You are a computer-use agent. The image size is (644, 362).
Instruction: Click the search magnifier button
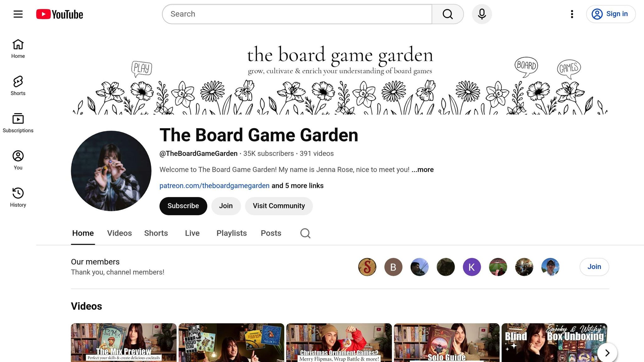447,14
